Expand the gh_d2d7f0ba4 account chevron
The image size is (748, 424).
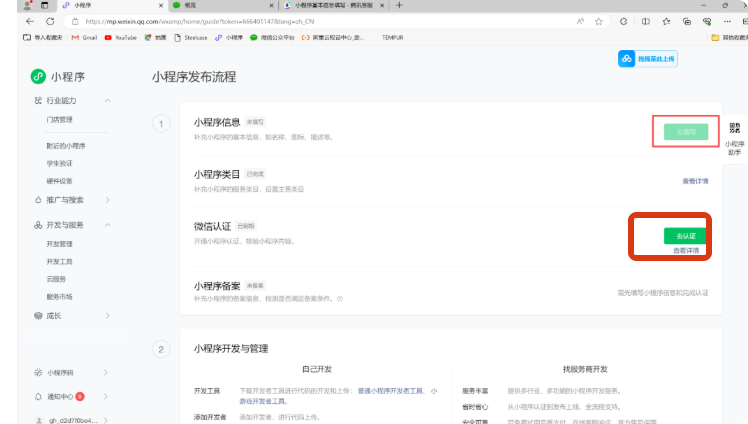pyautogui.click(x=105, y=420)
